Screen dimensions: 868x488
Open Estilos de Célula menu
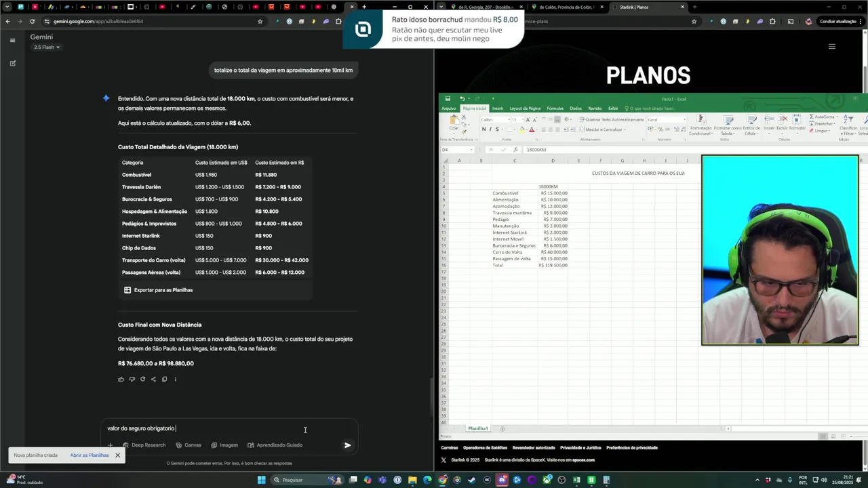pos(751,125)
